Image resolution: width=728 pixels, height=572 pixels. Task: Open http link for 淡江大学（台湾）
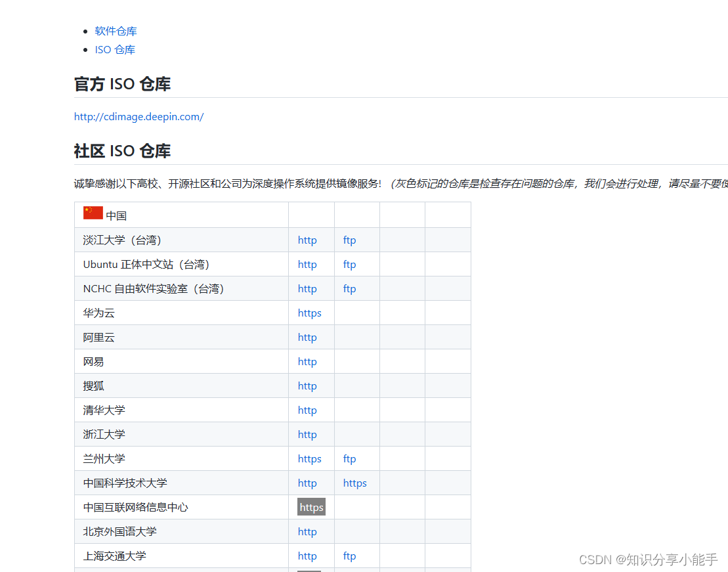coord(307,240)
